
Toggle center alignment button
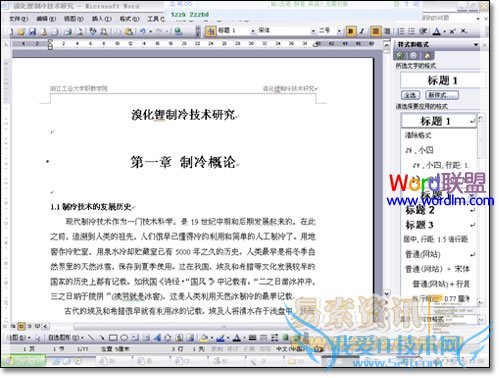[x=376, y=31]
